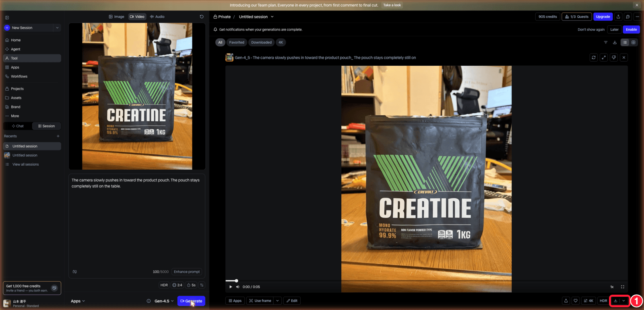644x310 pixels.
Task: Click the video progress slider handle
Action: (x=236, y=281)
